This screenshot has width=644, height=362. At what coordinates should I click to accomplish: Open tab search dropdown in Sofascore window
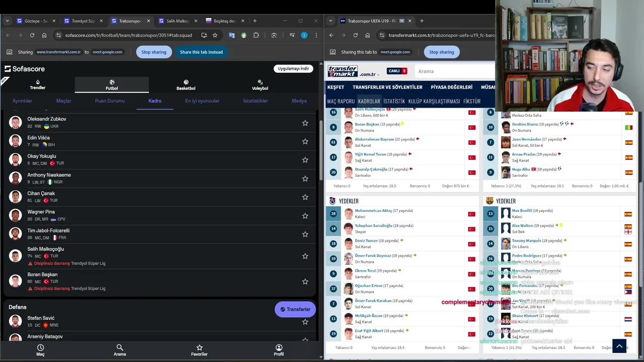[x=7, y=21]
